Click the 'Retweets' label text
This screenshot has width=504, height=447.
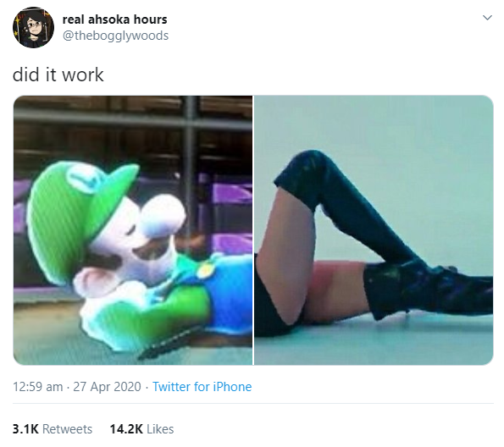click(x=67, y=429)
